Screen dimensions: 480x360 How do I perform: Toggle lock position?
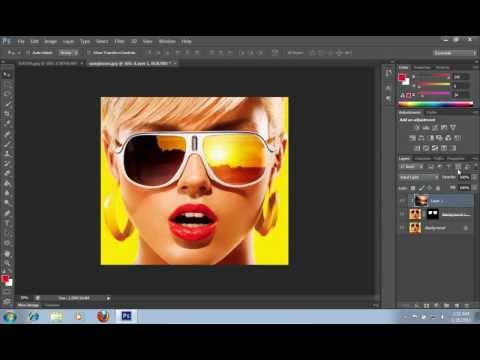click(430, 188)
